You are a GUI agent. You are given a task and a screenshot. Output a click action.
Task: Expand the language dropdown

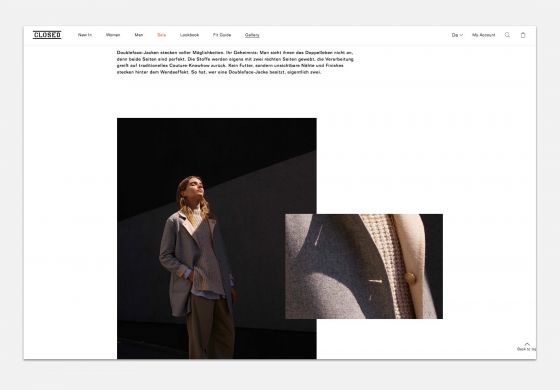pos(457,35)
